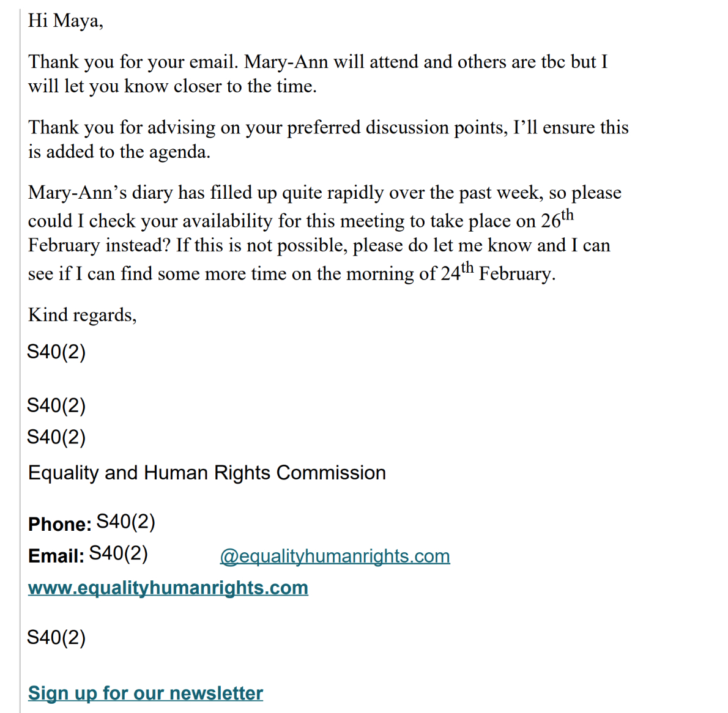Click the @equalityhumanrights.com email address link
Image resolution: width=728 pixels, height=713 pixels.
(x=335, y=556)
